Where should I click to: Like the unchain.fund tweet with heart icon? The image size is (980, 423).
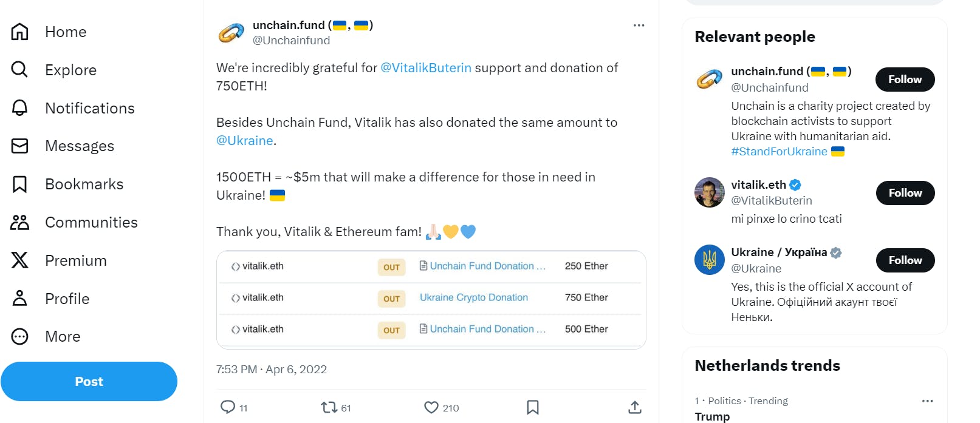point(431,407)
